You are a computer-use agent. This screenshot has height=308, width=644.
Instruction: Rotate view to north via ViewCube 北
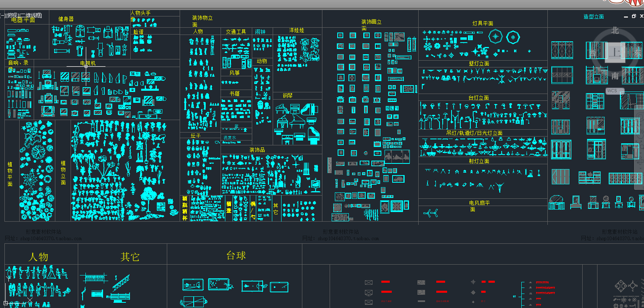pos(615,31)
